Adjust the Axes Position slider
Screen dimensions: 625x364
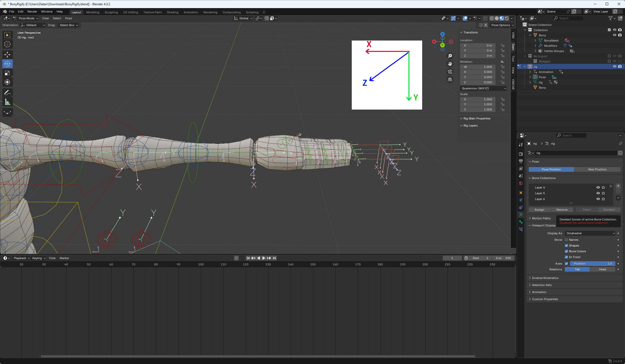[593, 264]
